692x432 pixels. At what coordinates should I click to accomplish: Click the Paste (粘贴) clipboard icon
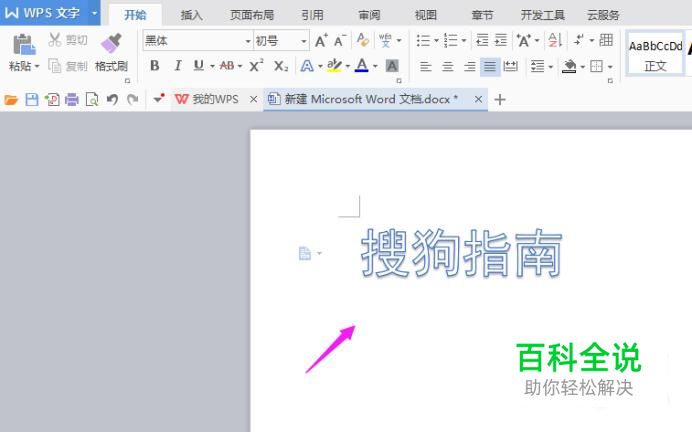point(23,45)
